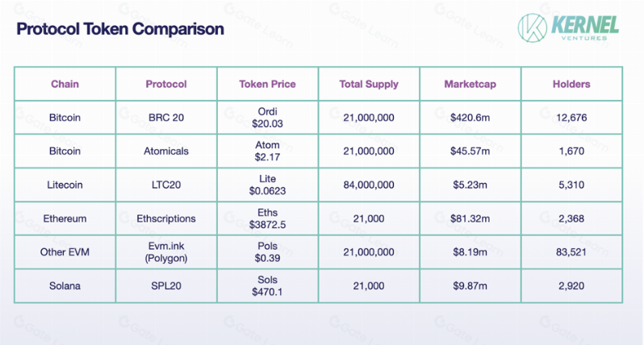Click the Ethscriptions protocol cell
Viewport: 644px width, 345px height.
pyautogui.click(x=166, y=218)
